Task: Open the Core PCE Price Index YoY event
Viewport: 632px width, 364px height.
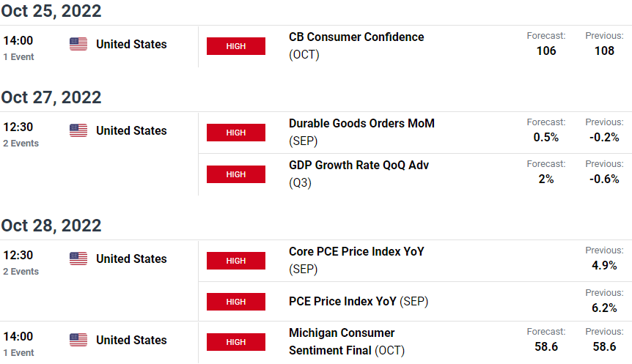Action: click(x=356, y=260)
